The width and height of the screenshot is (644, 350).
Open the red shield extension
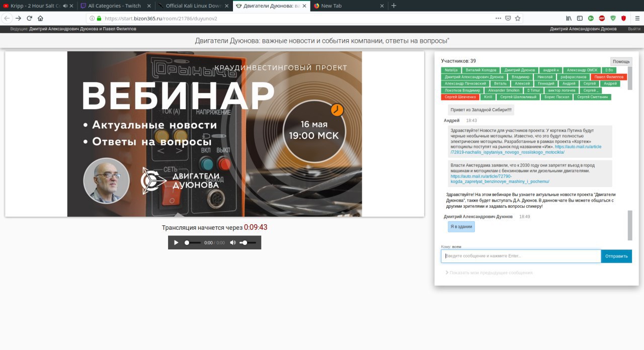point(623,18)
